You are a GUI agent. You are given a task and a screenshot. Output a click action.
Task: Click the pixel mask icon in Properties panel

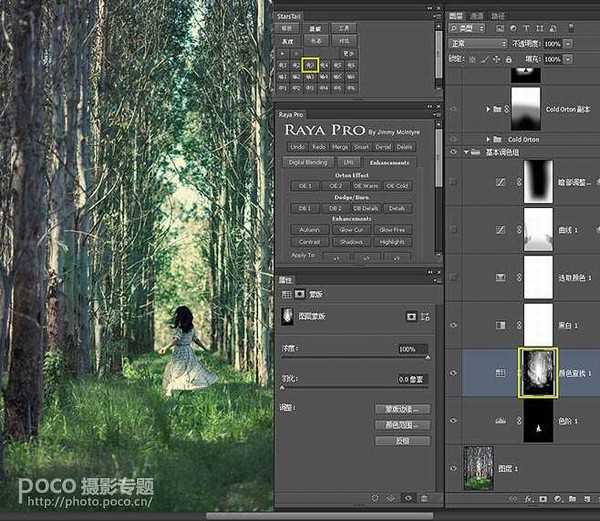pos(410,316)
